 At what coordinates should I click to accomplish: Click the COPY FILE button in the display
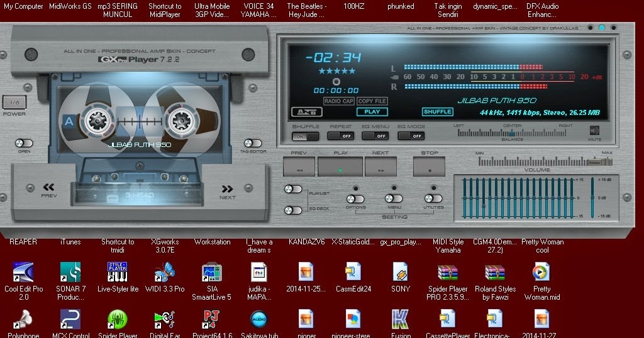[x=372, y=101]
